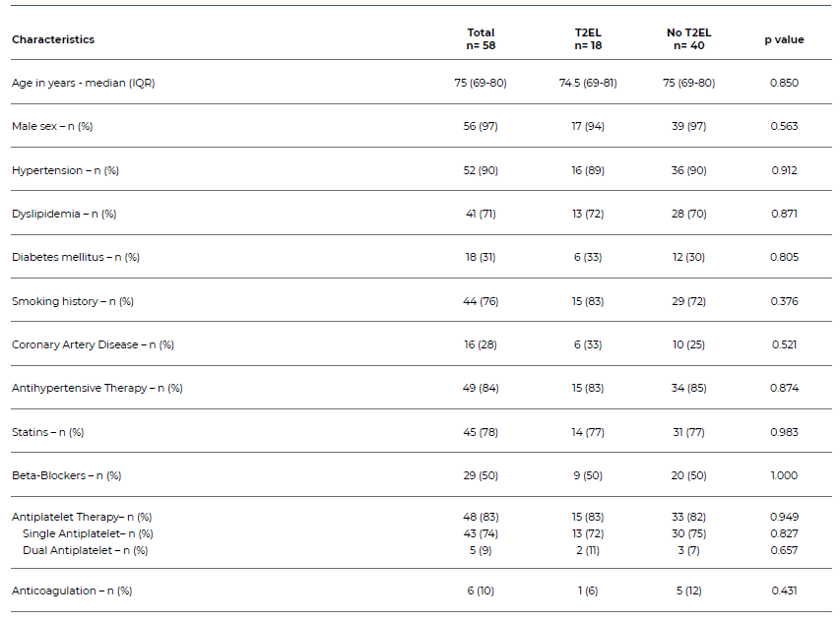Click the Smoking history row label
Image resolution: width=840 pixels, height=622 pixels.
73,301
